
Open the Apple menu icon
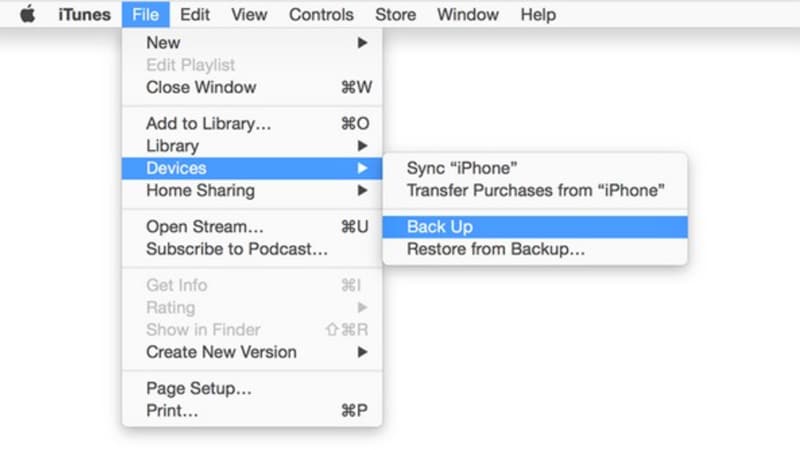(28, 14)
